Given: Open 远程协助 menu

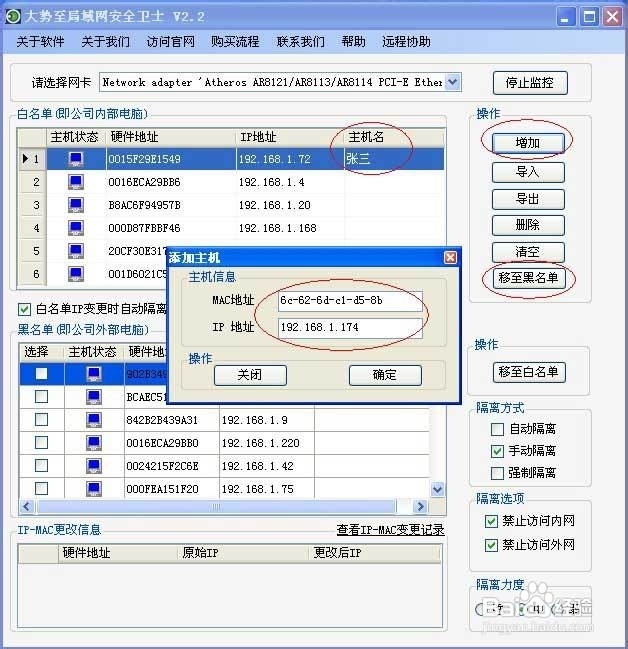Looking at the screenshot, I should (406, 41).
